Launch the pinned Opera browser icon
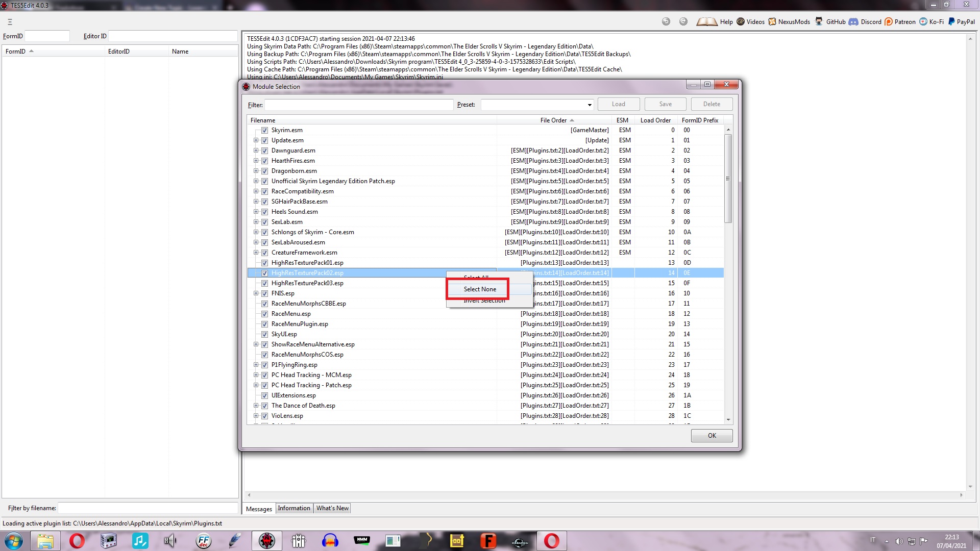 pyautogui.click(x=77, y=541)
